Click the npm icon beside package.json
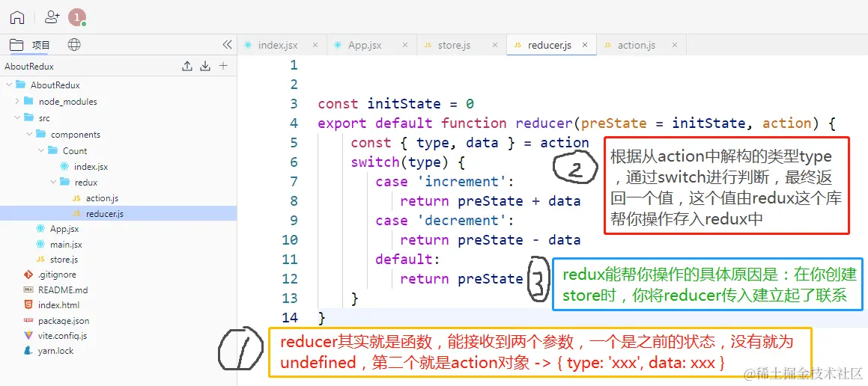 tap(28, 320)
